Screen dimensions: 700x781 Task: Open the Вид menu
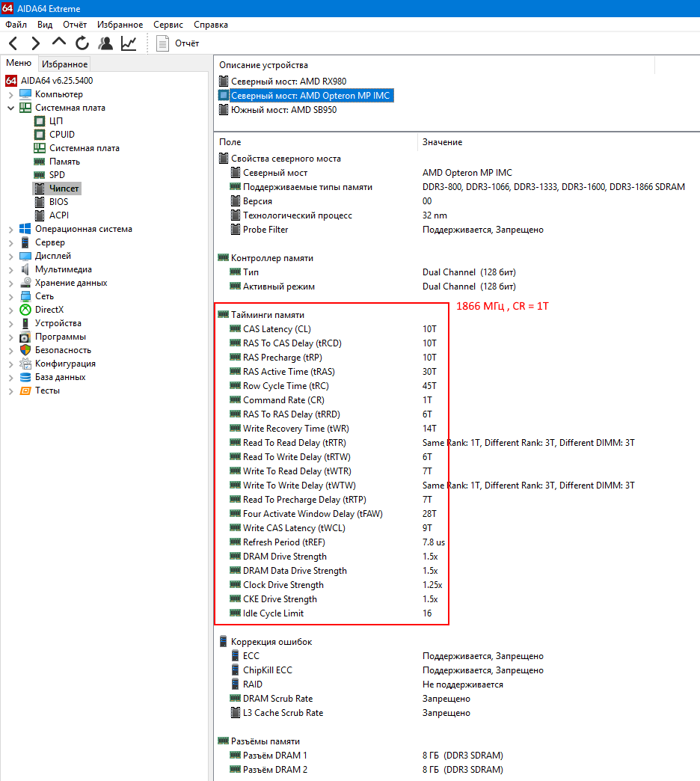pyautogui.click(x=45, y=25)
